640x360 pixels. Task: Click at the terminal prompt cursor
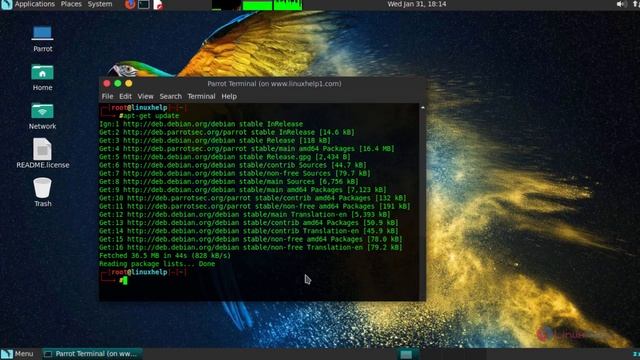[x=125, y=280]
